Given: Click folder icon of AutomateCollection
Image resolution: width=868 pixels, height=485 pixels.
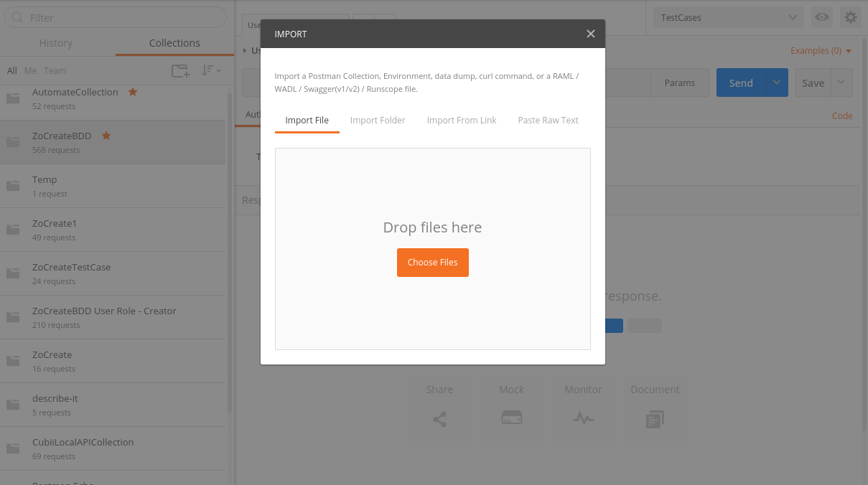Looking at the screenshot, I should (x=13, y=98).
